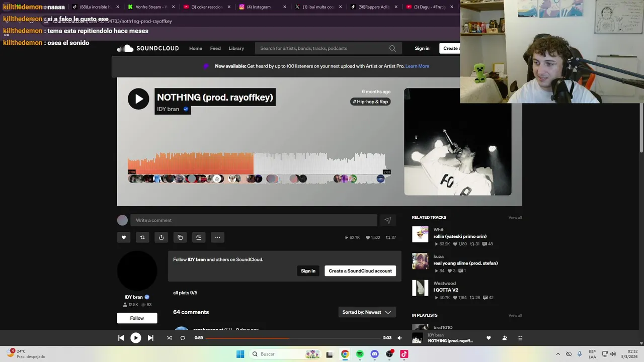
Task: Open the IDY bran artist link in header
Action: coord(168,109)
